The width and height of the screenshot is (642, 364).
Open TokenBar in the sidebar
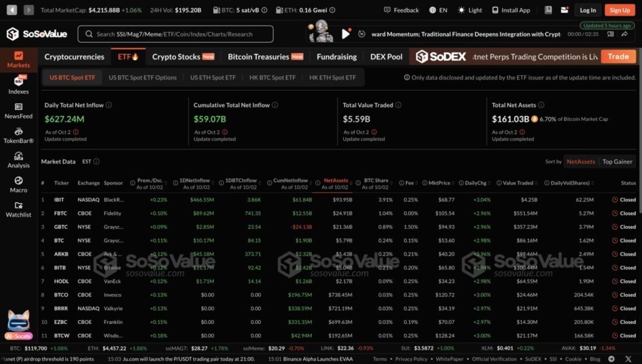pyautogui.click(x=18, y=136)
